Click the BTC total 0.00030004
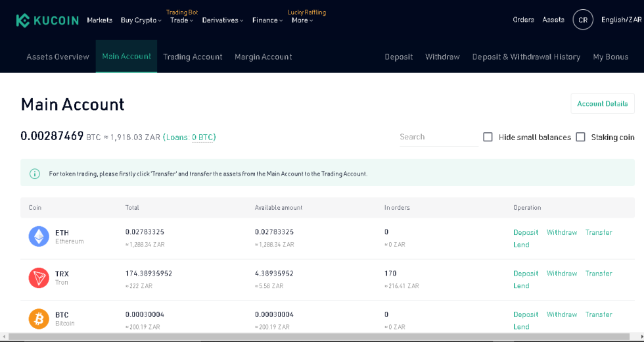 click(x=145, y=314)
